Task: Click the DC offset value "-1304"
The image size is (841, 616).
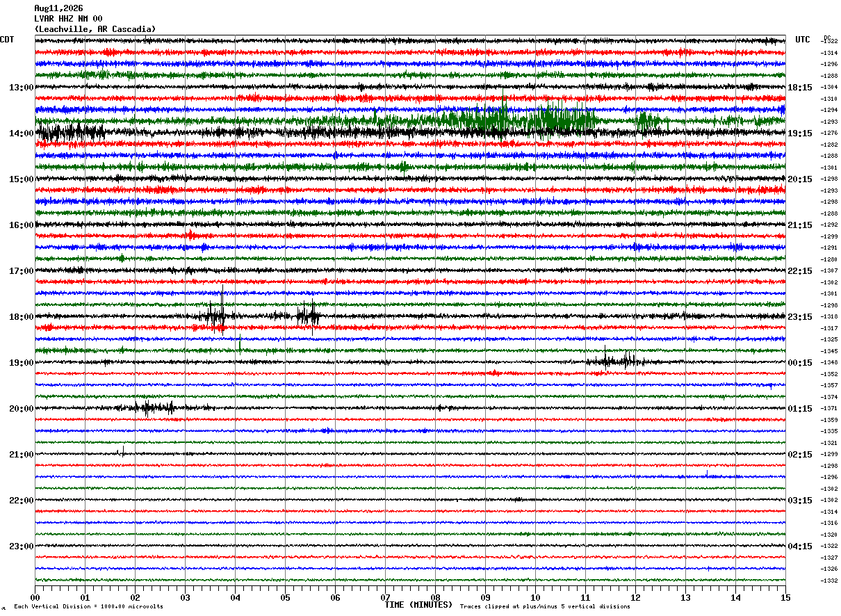Action: (829, 88)
